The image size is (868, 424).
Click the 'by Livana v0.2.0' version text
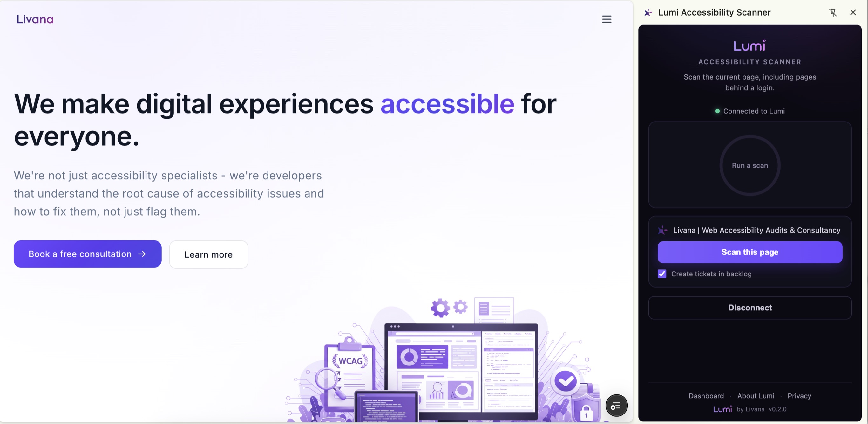point(761,409)
